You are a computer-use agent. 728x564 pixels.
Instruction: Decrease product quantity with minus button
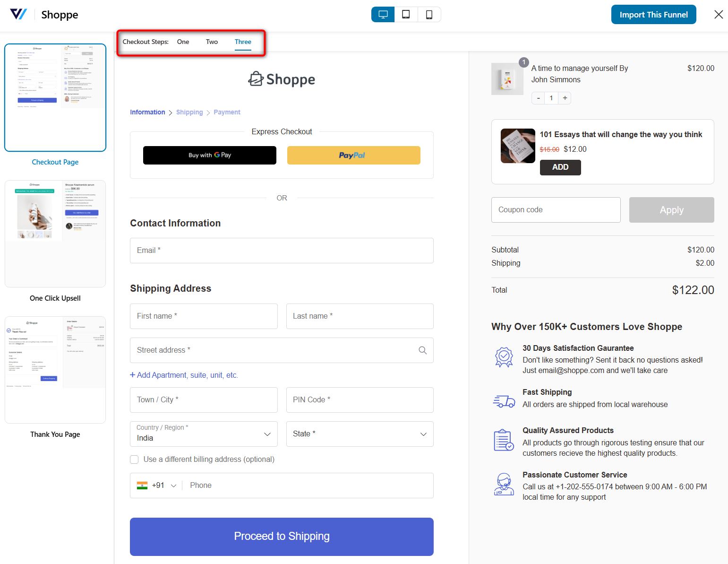pos(538,98)
